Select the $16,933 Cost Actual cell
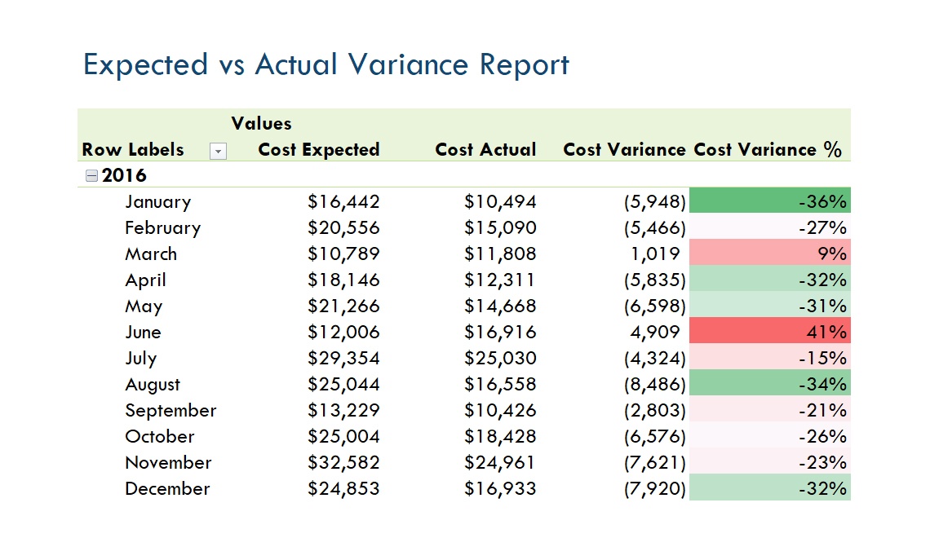Viewport: 930px width, 560px height. coord(500,488)
